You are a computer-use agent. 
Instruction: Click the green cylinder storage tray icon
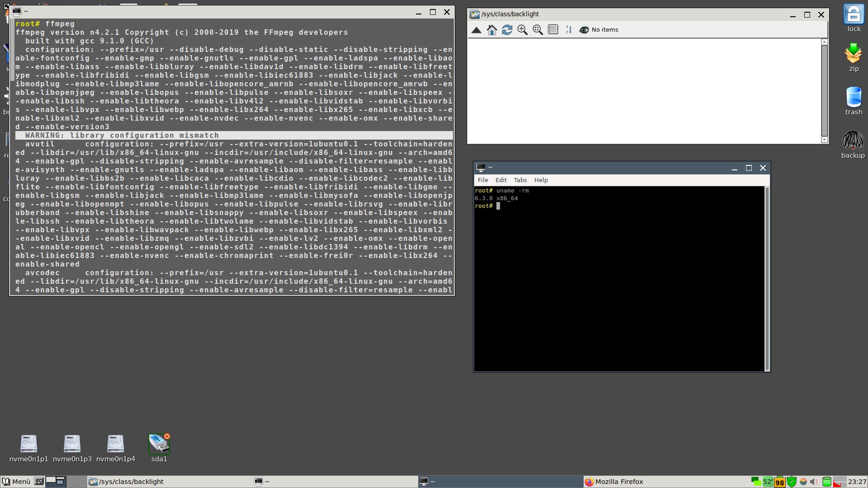826,482
